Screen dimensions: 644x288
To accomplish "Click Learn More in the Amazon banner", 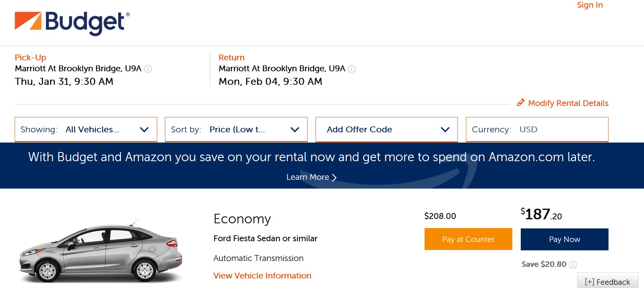I will (308, 177).
